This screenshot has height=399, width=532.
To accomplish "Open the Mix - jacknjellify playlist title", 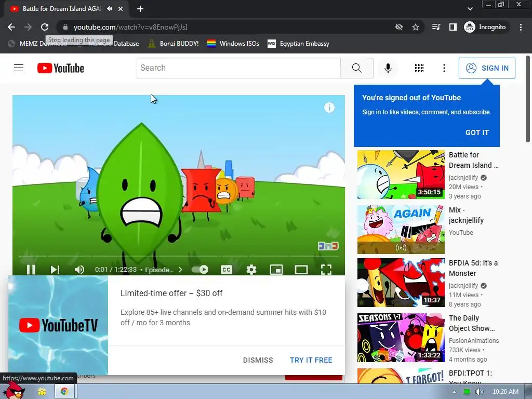I will [x=466, y=215].
